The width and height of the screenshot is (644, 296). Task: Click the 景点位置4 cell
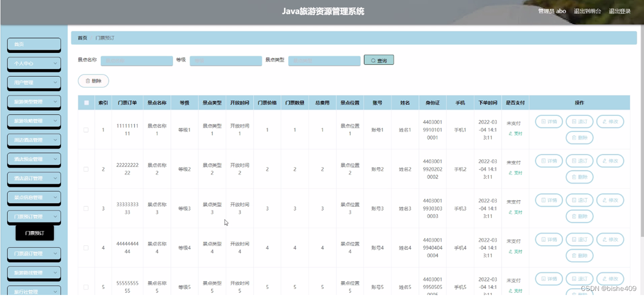(x=350, y=248)
